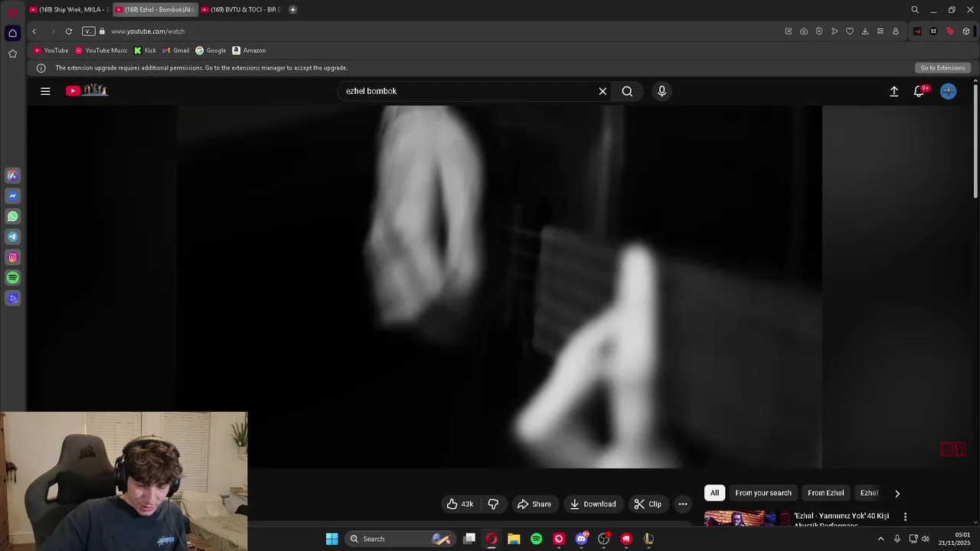Go back to the previous page
This screenshot has width=980, height=551.
[x=34, y=31]
